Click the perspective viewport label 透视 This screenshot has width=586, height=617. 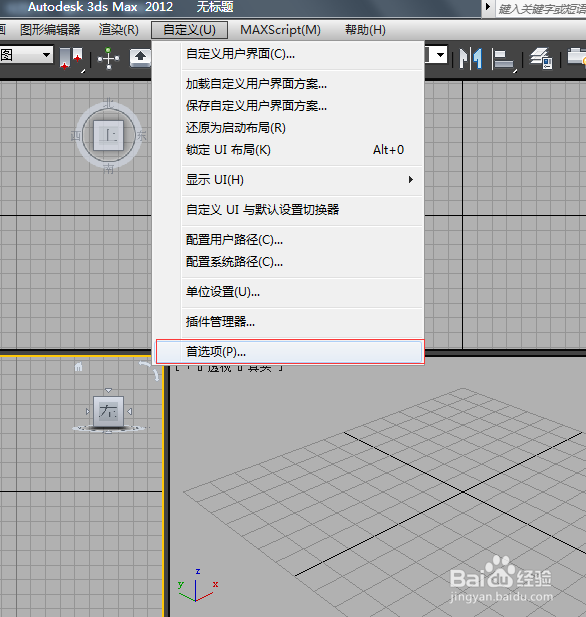point(219,368)
